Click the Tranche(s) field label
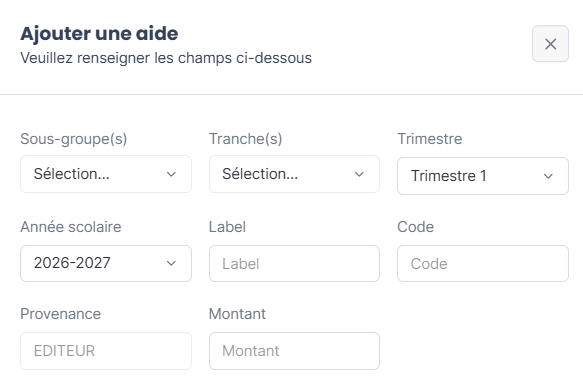This screenshot has height=382, width=583. point(245,139)
